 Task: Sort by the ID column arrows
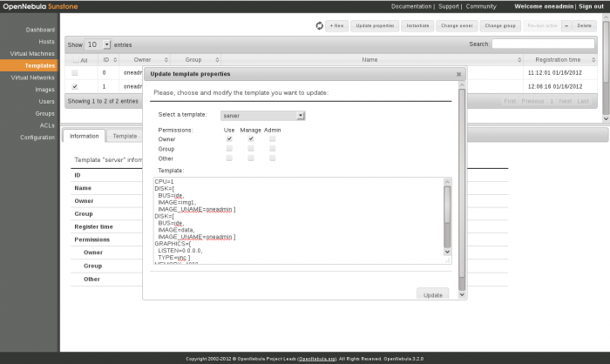pyautogui.click(x=115, y=60)
